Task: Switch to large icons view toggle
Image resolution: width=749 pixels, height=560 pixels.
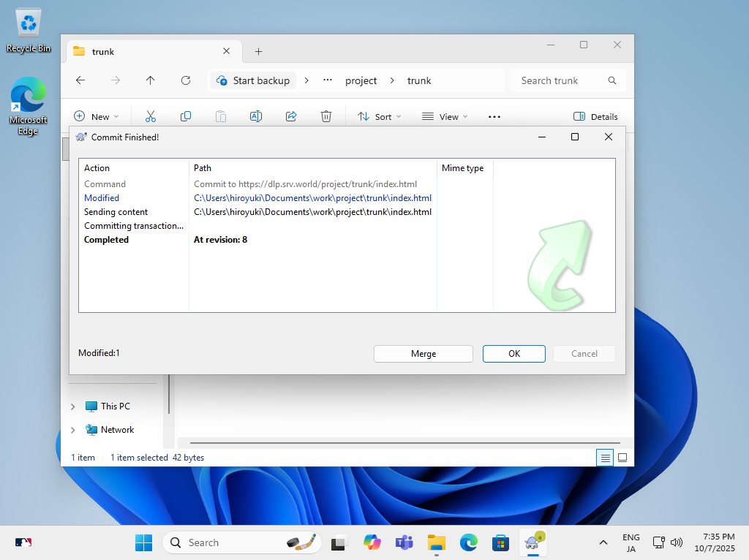Action: (x=622, y=458)
